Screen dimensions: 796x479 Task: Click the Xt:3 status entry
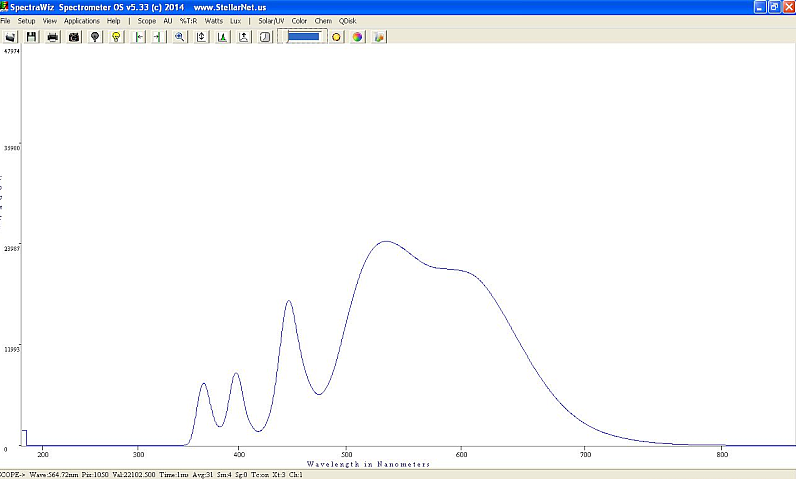tap(279, 475)
